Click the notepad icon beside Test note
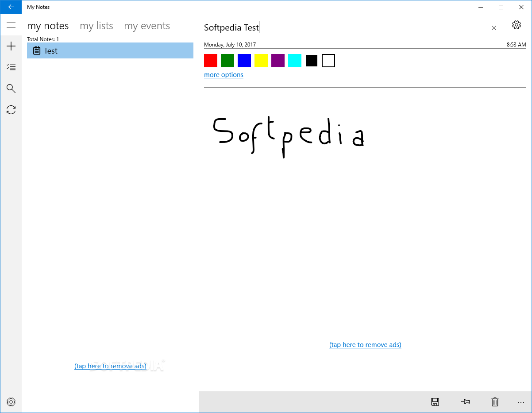Image resolution: width=532 pixels, height=413 pixels. 37,51
